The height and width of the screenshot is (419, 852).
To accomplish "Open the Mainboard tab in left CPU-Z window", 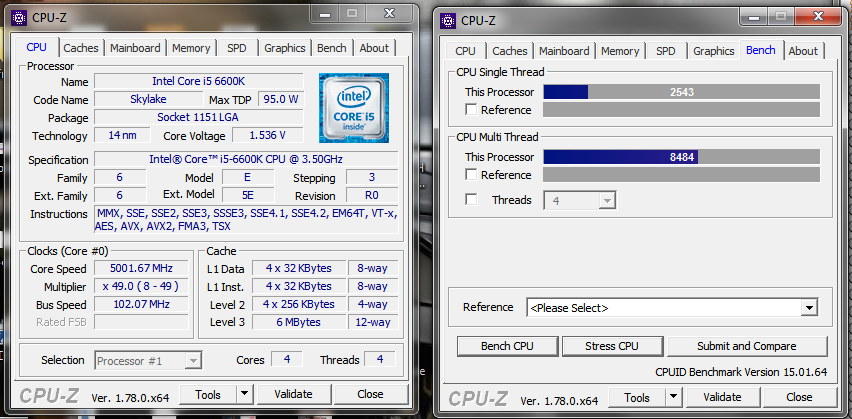I will click(x=135, y=48).
